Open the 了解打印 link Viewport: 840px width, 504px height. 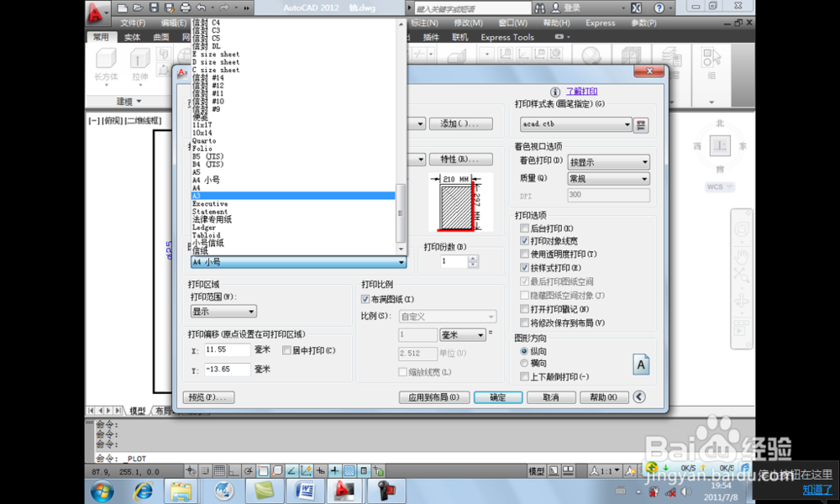[x=582, y=92]
